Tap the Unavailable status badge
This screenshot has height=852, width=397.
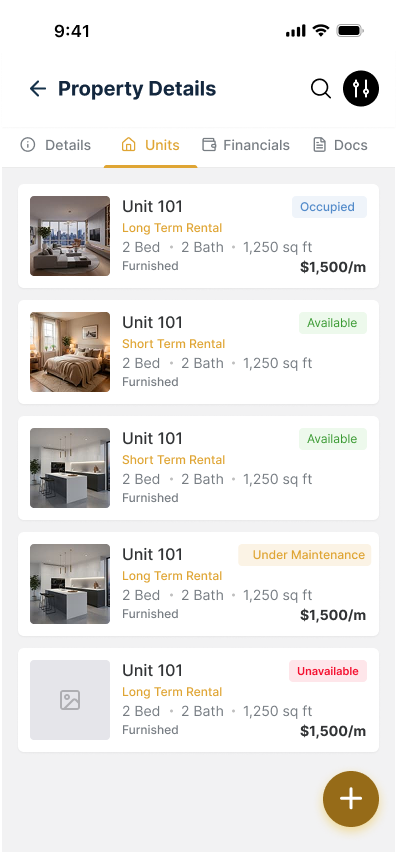(x=328, y=671)
